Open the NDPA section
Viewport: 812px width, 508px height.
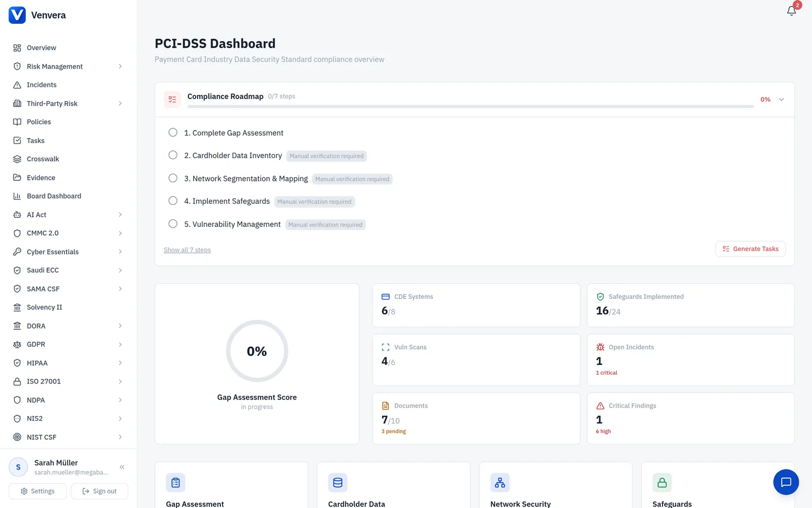(68, 400)
